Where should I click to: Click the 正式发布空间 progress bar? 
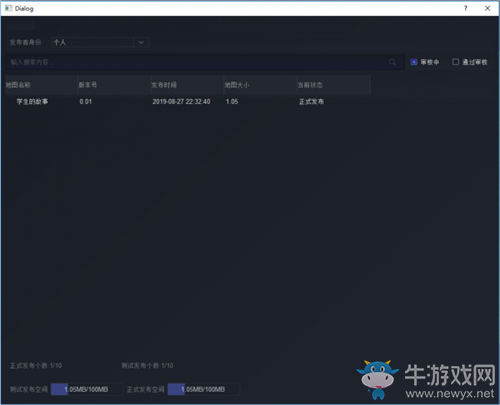point(203,389)
